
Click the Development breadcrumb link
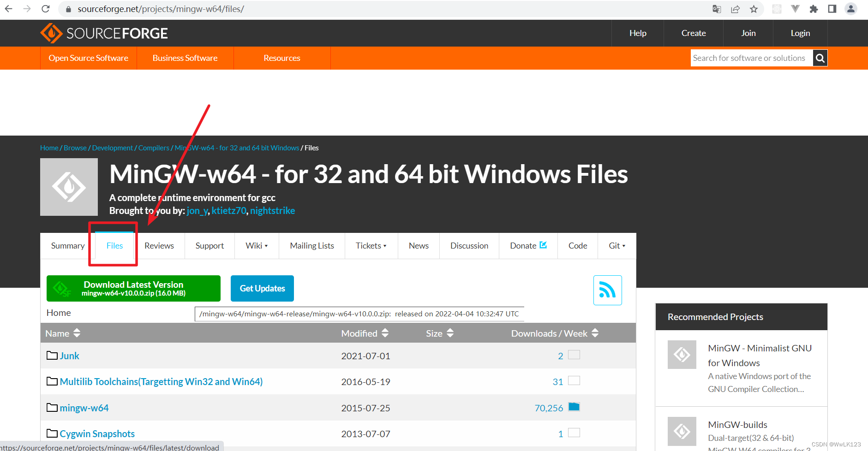[112, 148]
